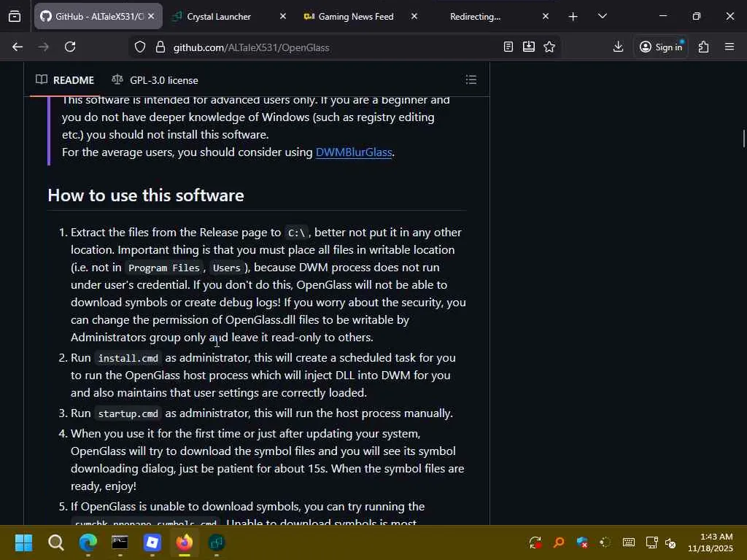
Task: Open the display network tray icon
Action: [651, 542]
